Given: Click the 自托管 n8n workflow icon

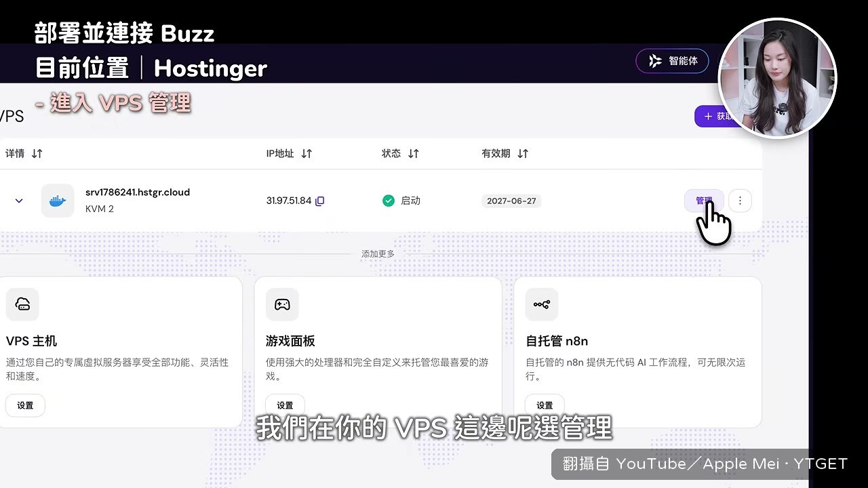Looking at the screenshot, I should (542, 304).
